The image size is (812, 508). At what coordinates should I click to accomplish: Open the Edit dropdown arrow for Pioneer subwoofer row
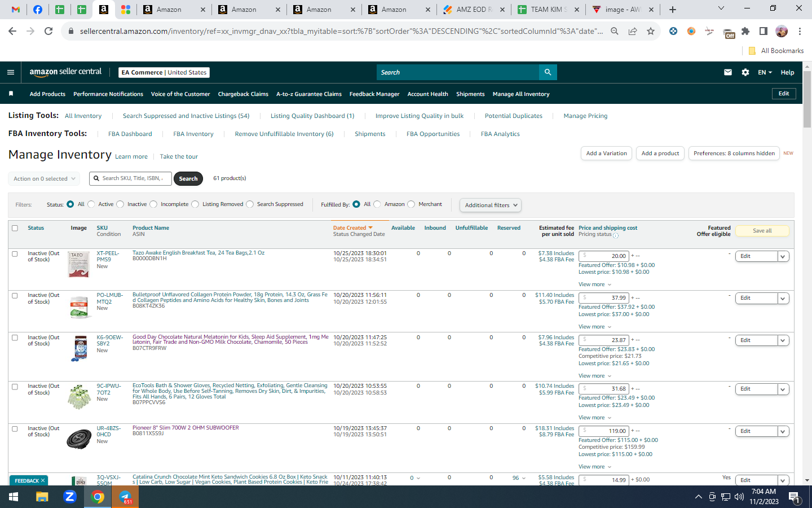[x=783, y=431]
